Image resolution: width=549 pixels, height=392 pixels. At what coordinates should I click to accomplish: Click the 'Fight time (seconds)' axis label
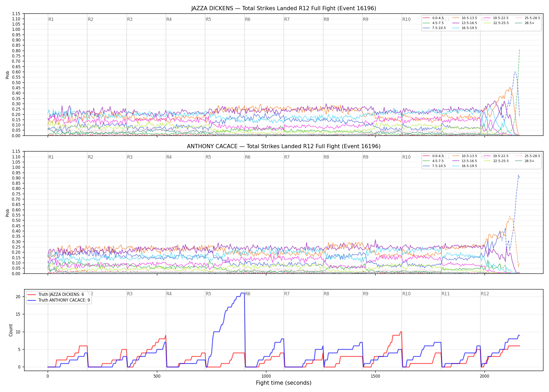pos(284,383)
